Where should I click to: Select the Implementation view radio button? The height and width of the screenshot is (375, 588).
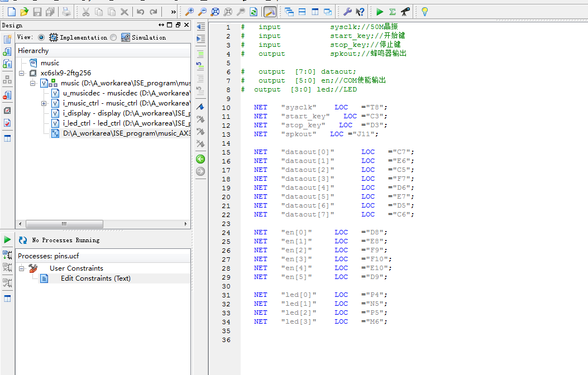41,37
